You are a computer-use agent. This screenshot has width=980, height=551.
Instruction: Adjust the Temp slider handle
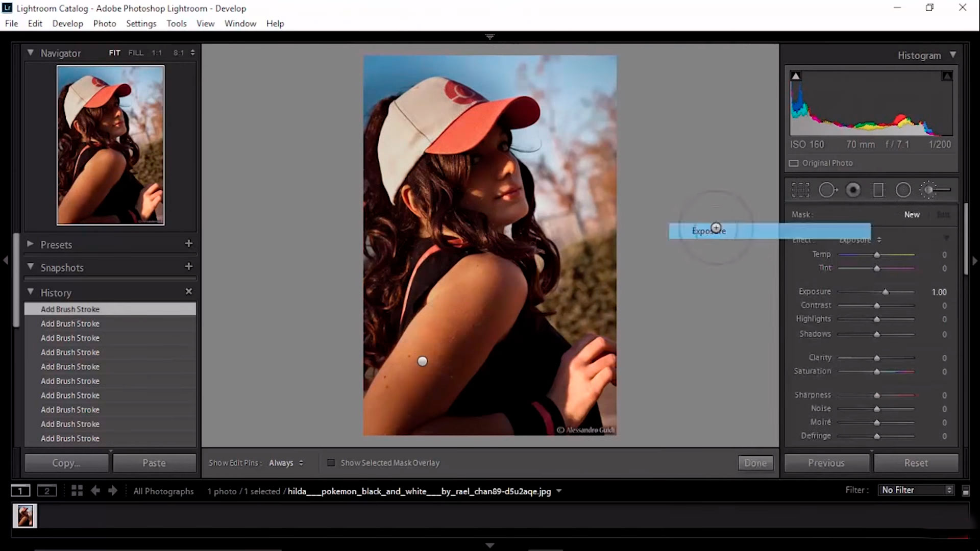[x=877, y=255]
